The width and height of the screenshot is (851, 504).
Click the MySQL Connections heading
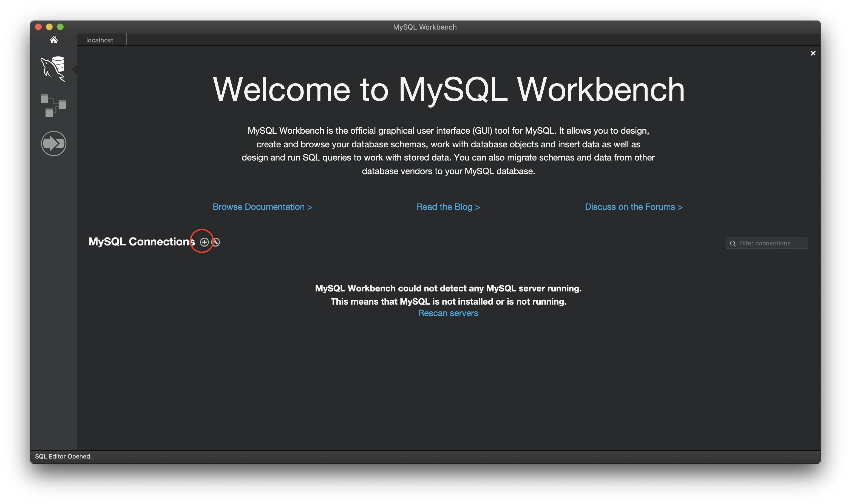pyautogui.click(x=141, y=242)
